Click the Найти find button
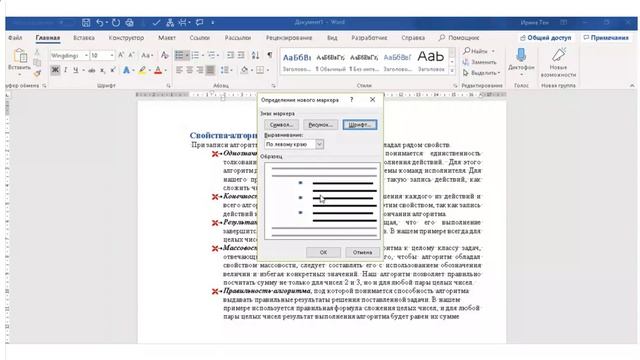 pyautogui.click(x=479, y=51)
